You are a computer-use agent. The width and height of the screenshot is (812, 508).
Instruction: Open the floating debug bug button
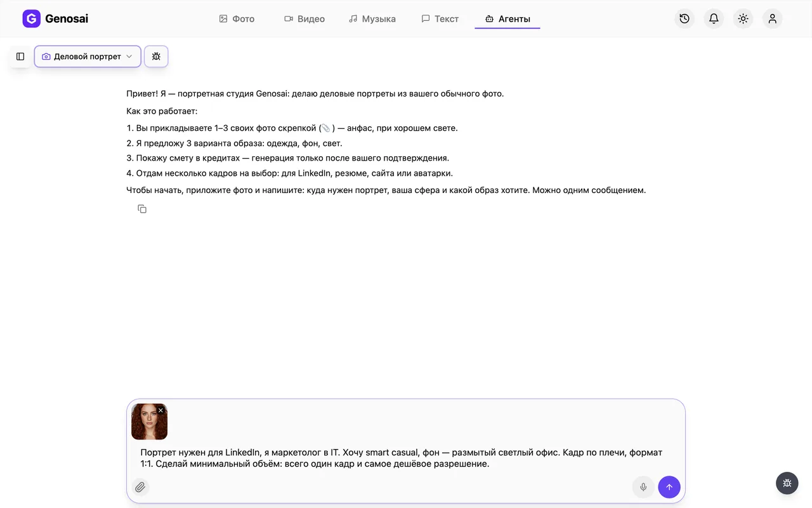click(x=787, y=483)
